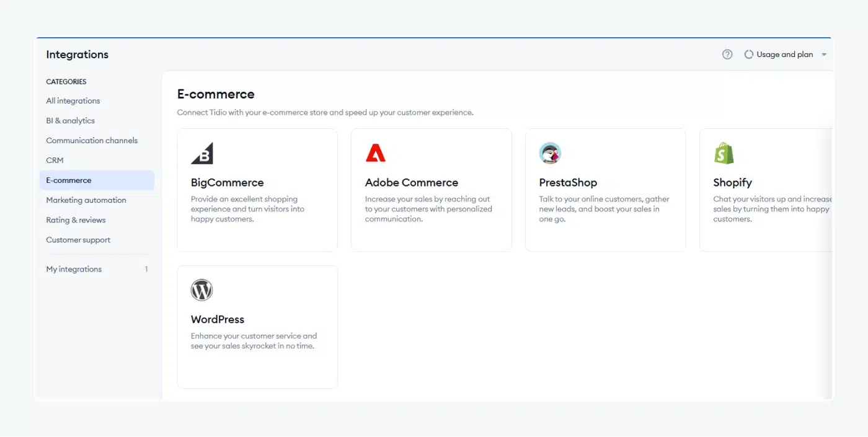Image resolution: width=868 pixels, height=437 pixels.
Task: Click the Integrations page title
Action: (77, 55)
